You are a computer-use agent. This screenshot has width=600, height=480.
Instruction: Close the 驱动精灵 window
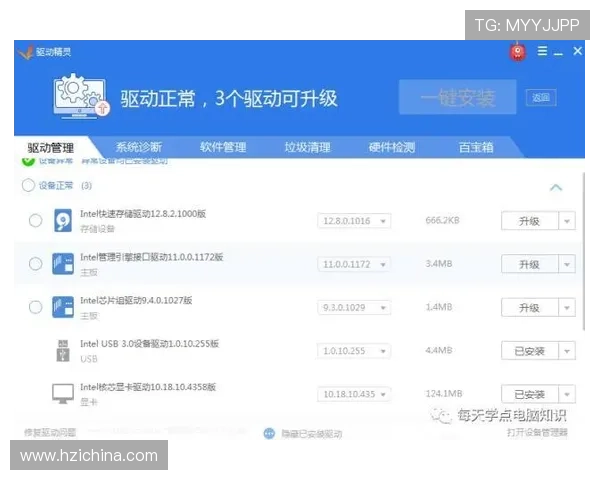[577, 51]
